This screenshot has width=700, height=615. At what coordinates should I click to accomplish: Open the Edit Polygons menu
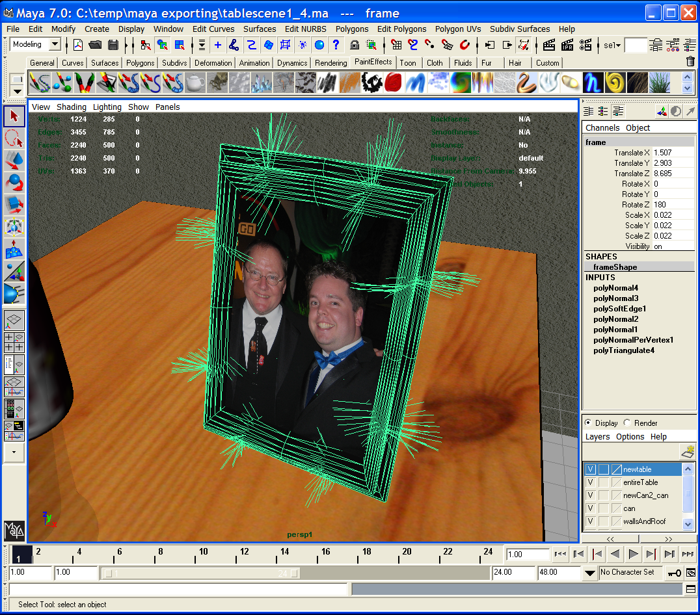coord(401,29)
